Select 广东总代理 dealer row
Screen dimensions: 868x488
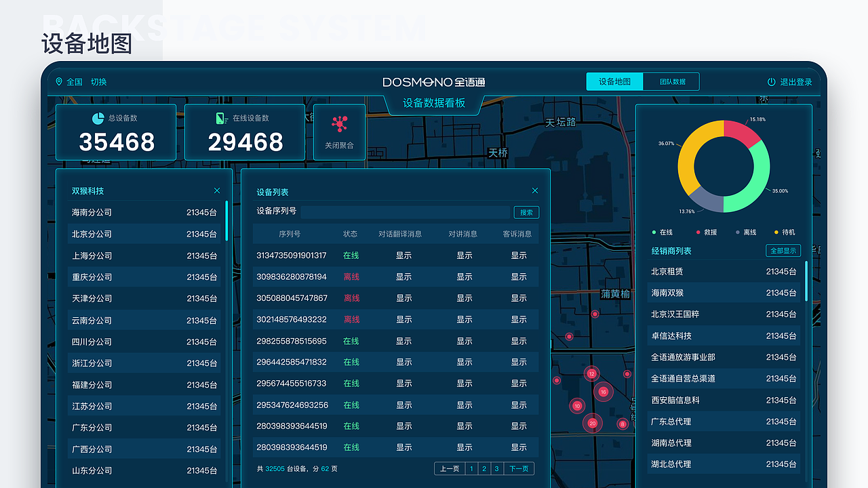724,421
